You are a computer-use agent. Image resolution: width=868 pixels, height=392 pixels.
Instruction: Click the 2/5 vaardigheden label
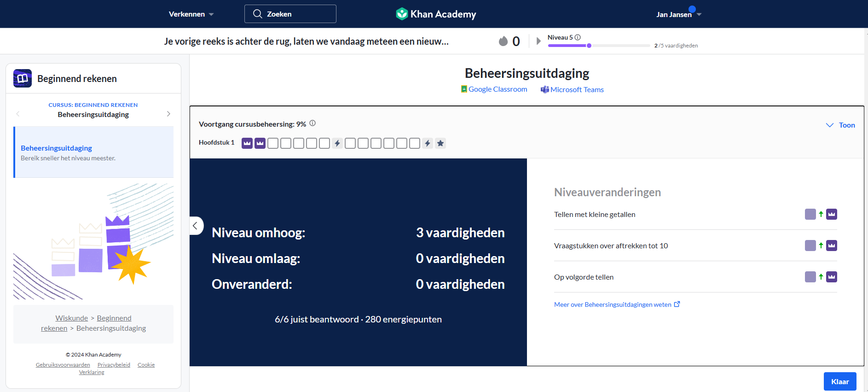coord(676,46)
